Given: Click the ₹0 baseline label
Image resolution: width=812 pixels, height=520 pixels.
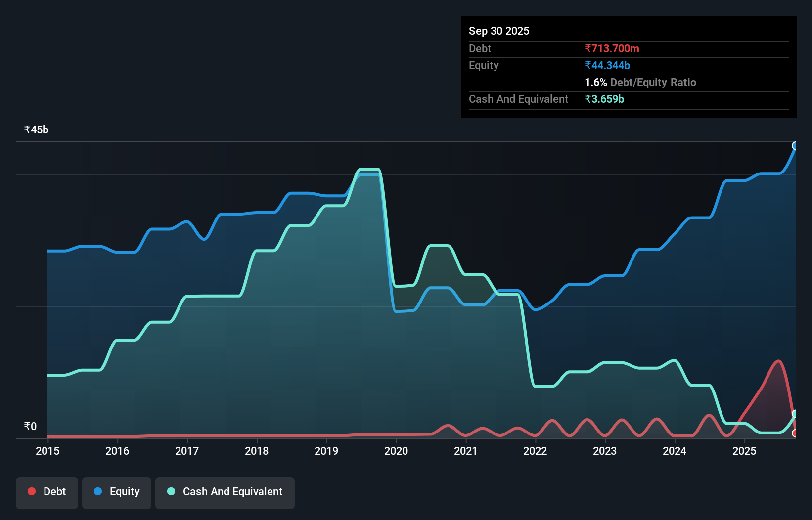Looking at the screenshot, I should click(30, 426).
